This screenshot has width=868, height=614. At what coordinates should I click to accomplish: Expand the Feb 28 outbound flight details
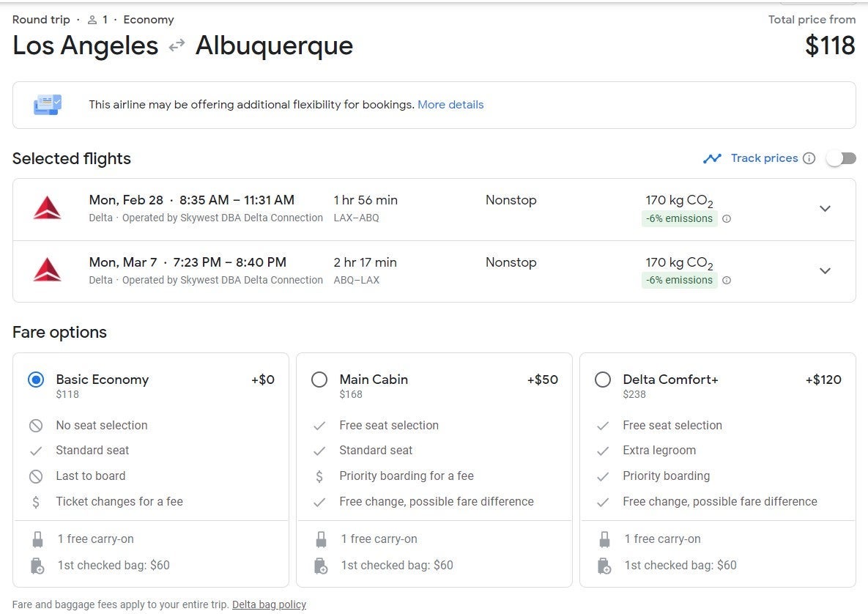pyautogui.click(x=825, y=209)
